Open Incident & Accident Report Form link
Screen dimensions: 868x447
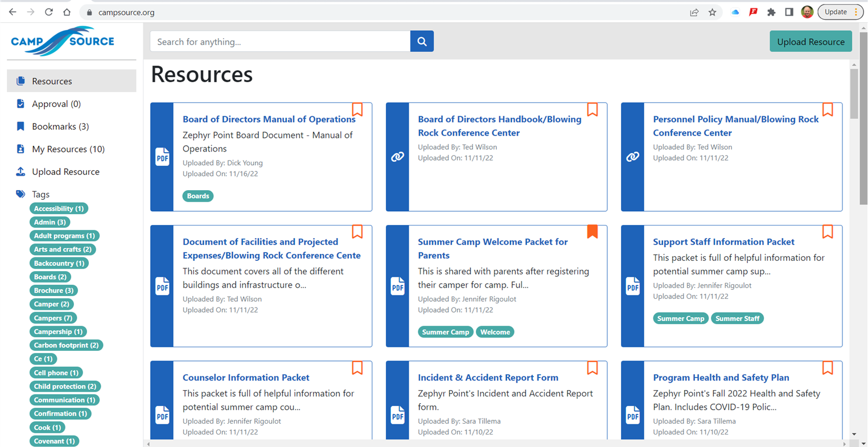point(488,378)
